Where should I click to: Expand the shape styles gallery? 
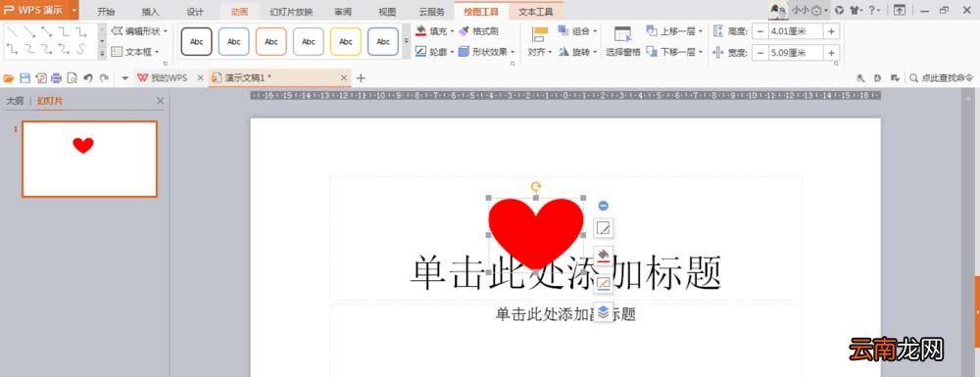pos(407,41)
